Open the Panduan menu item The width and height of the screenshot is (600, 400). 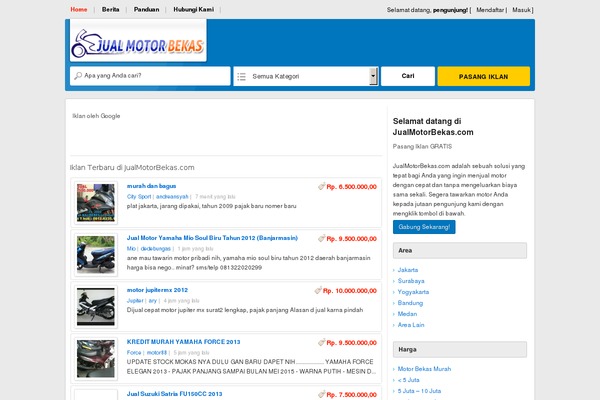(x=147, y=10)
